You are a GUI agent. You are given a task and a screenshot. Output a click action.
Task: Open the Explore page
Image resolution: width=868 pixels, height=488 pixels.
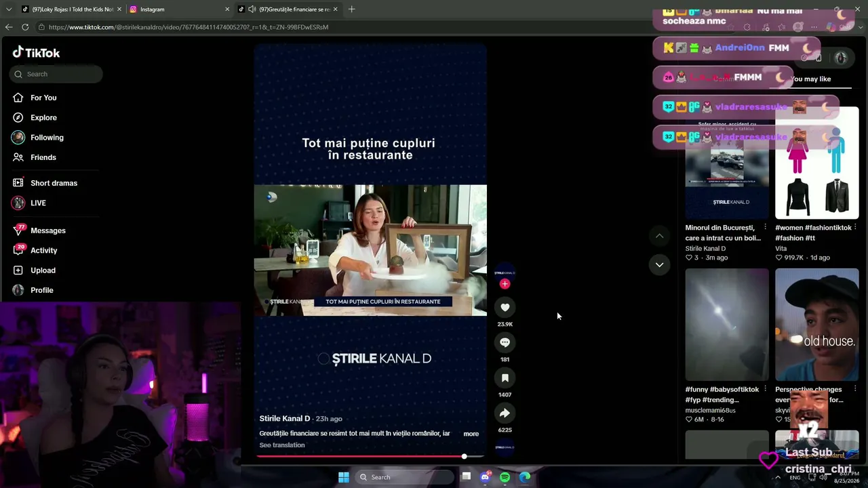coord(43,117)
